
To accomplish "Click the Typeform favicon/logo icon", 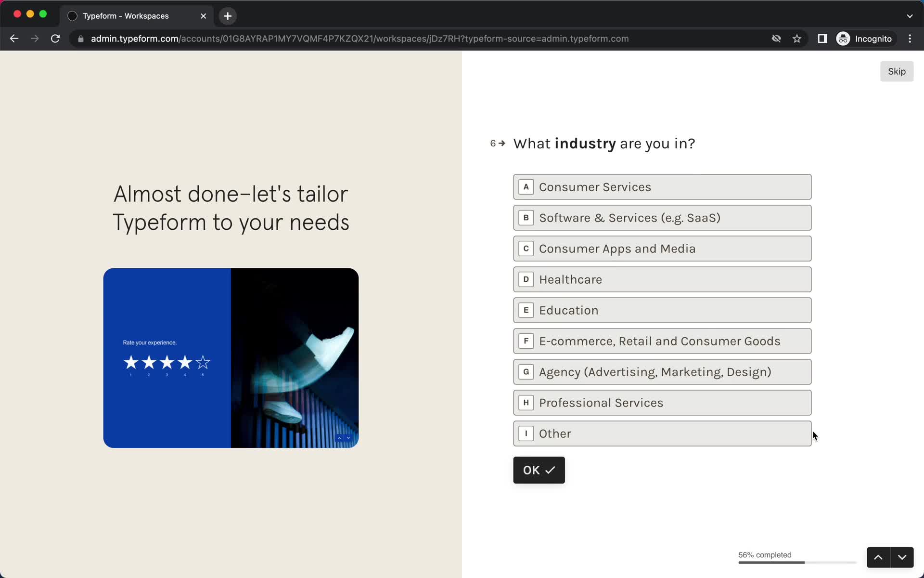I will [x=72, y=15].
